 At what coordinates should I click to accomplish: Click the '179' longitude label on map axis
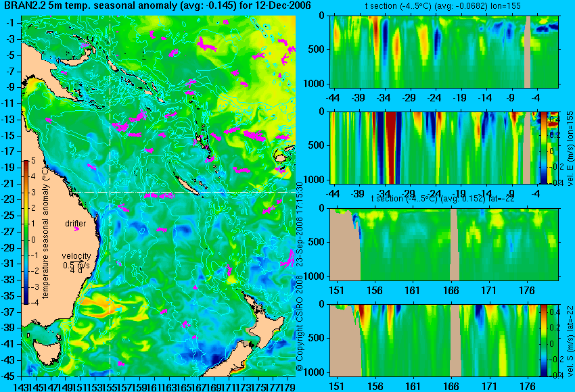pos(288,386)
